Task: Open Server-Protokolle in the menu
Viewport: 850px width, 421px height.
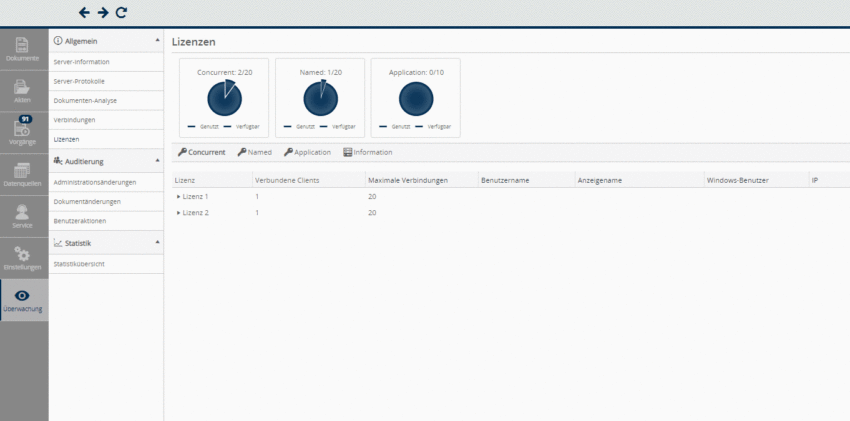Action: pos(79,81)
